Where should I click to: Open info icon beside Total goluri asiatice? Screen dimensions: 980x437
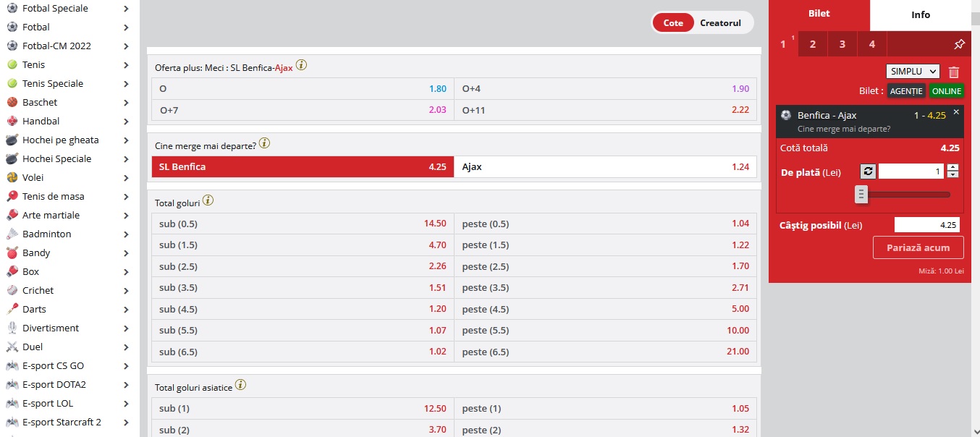(240, 385)
